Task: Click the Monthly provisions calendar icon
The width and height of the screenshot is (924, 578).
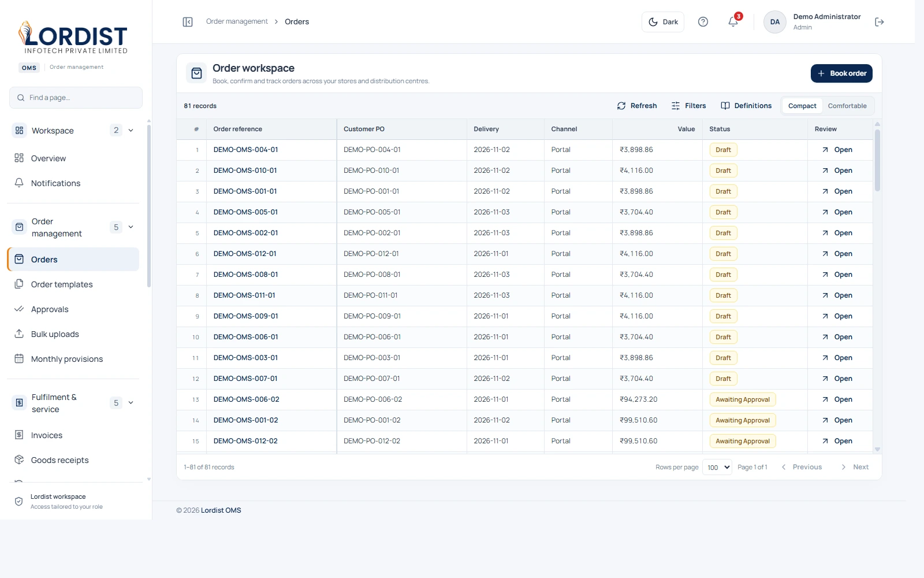Action: coord(19,358)
